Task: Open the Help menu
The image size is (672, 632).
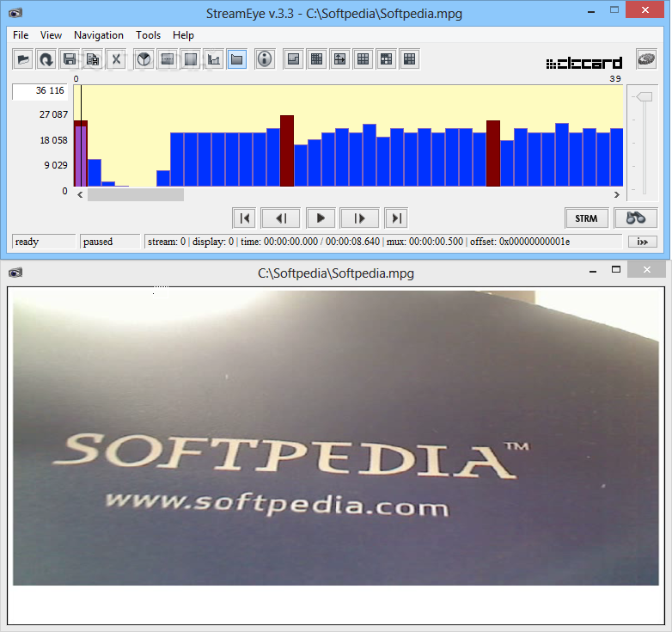Action: 183,35
